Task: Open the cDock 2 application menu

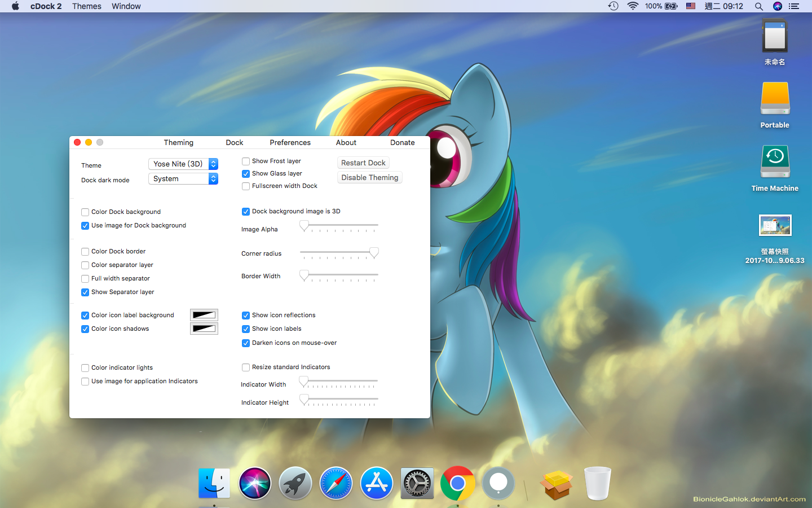Action: click(46, 6)
